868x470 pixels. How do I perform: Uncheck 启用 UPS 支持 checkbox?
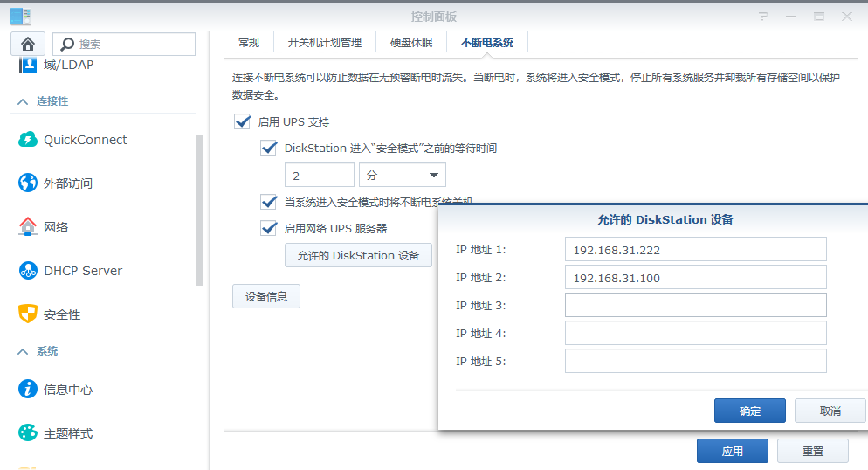point(243,121)
